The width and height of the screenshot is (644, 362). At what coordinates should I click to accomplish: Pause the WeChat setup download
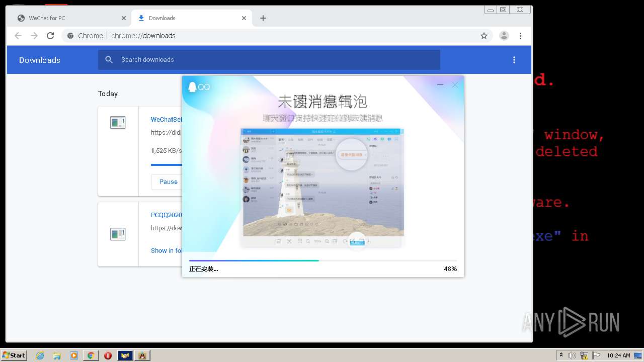[x=168, y=182]
